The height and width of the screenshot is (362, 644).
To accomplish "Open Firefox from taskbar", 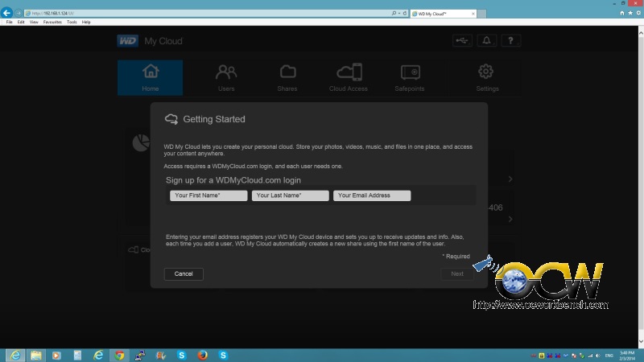I will tap(203, 355).
